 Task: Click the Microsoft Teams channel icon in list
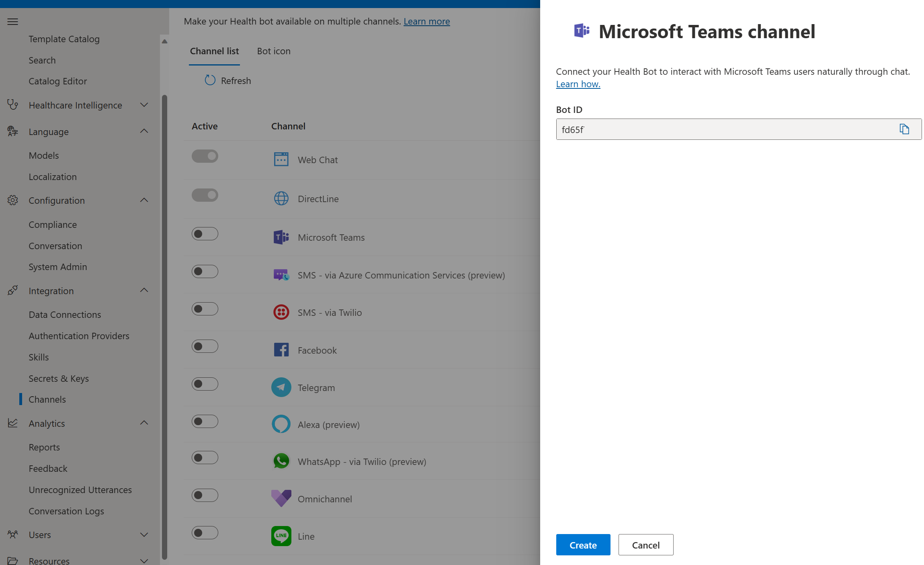click(281, 237)
